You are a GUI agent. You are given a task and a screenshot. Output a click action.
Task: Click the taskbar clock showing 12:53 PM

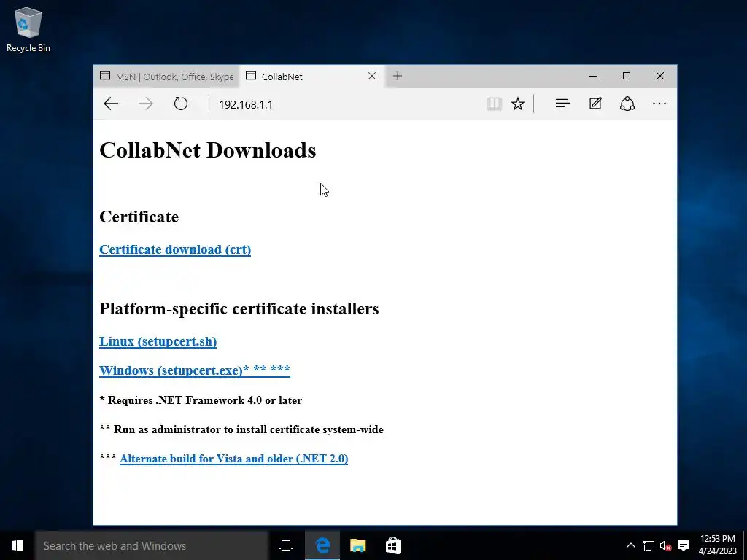pos(718,545)
